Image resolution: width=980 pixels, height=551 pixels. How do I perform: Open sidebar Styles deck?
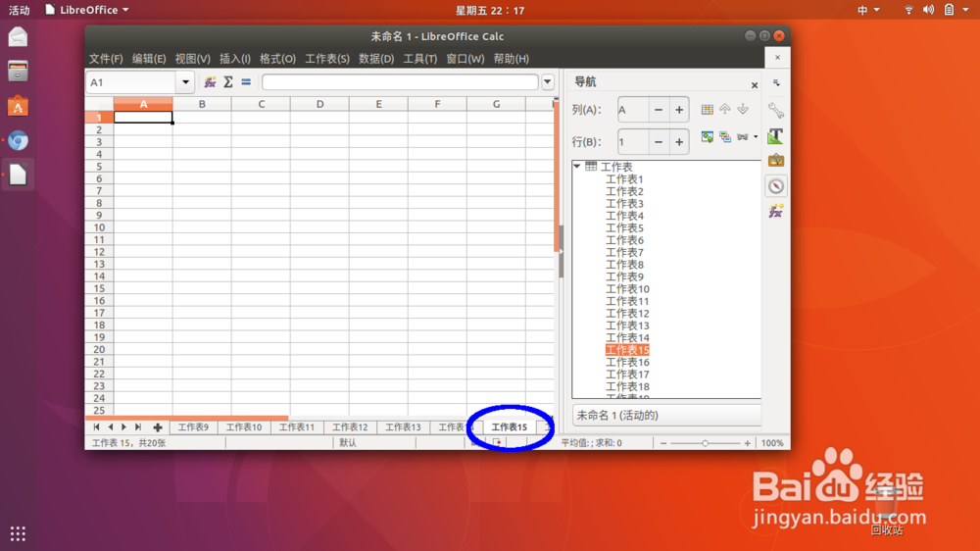point(775,135)
